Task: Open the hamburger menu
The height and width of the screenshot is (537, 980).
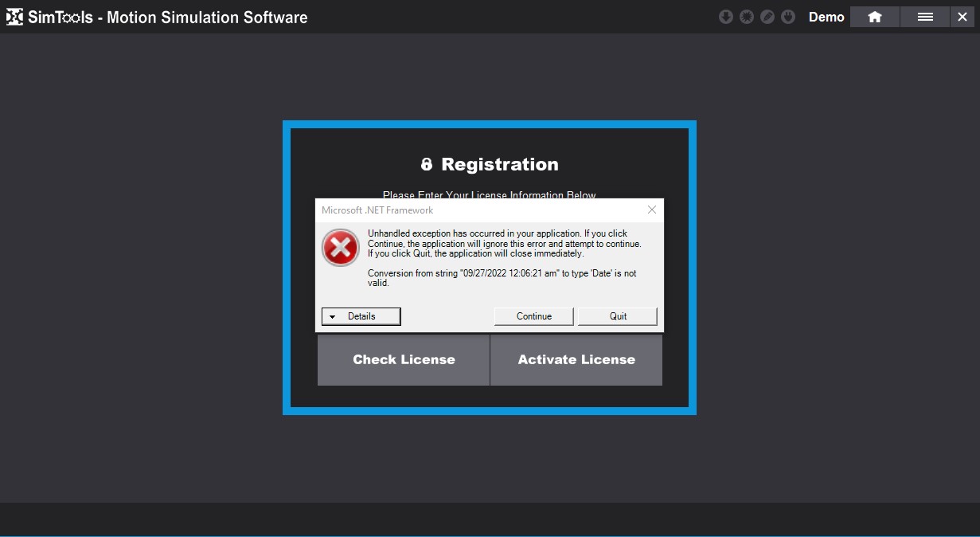Action: [925, 17]
